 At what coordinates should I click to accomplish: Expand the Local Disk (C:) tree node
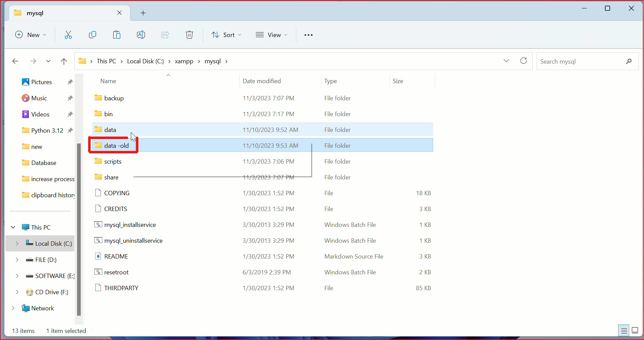[17, 243]
